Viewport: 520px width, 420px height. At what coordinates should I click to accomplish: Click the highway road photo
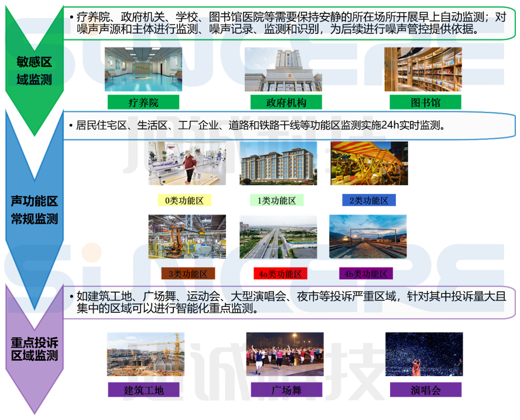pos(278,237)
